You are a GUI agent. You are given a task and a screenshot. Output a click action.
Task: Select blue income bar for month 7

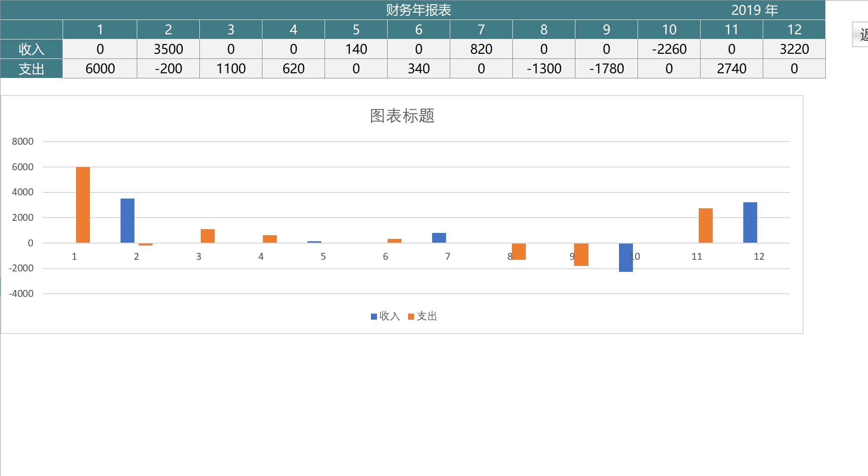coord(439,238)
